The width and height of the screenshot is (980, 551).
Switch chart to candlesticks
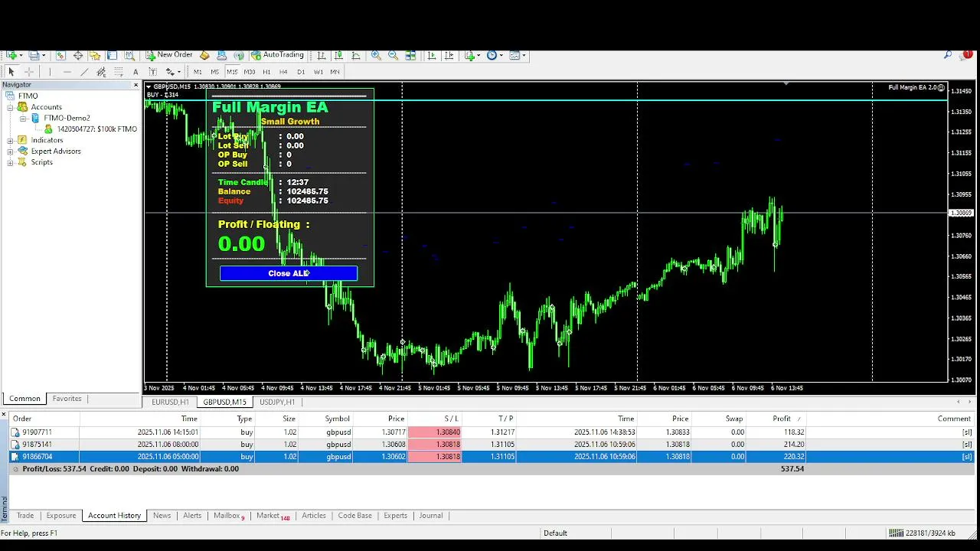[338, 55]
